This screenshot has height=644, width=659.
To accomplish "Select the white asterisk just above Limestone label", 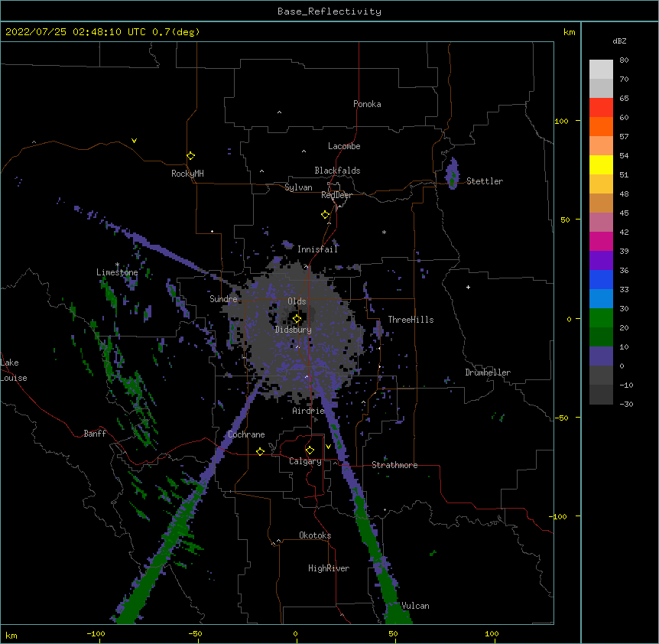I will point(117,265).
